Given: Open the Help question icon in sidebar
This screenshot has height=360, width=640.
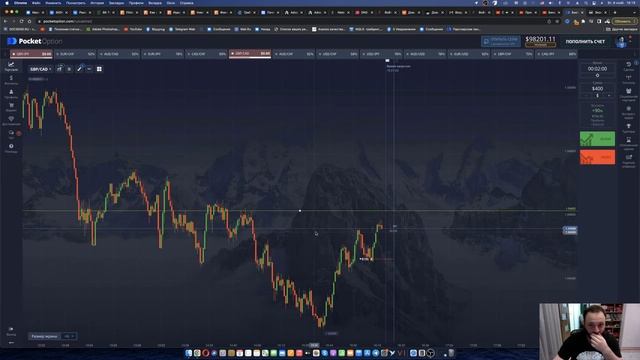Looking at the screenshot, I should click(x=11, y=147).
